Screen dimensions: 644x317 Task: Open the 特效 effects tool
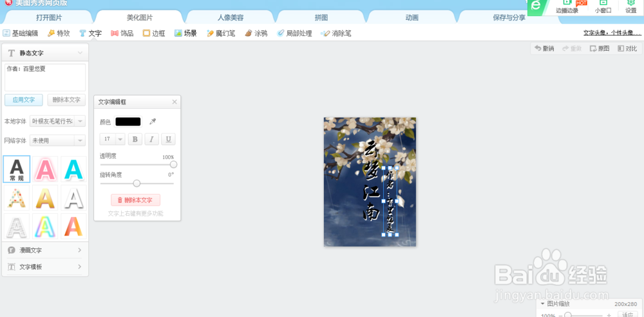point(59,34)
